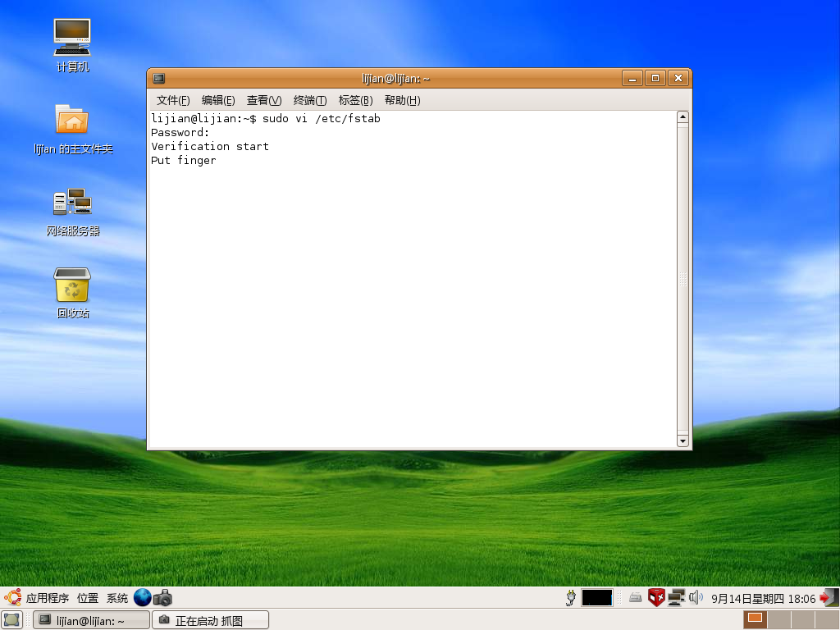840x630 pixels.
Task: Click the Ubuntu logo on the panel
Action: click(13, 597)
